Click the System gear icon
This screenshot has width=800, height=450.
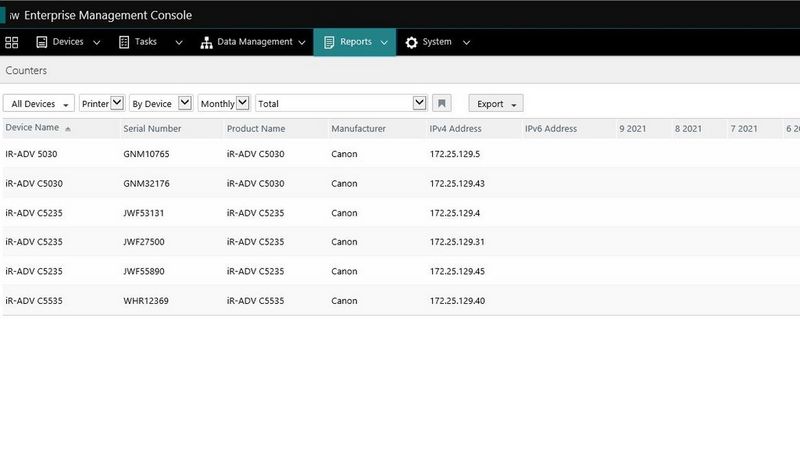click(411, 42)
